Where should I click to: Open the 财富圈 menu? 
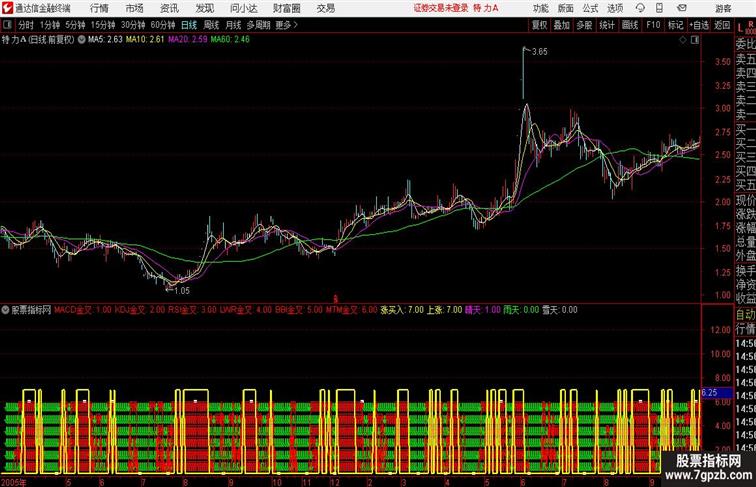pos(286,8)
